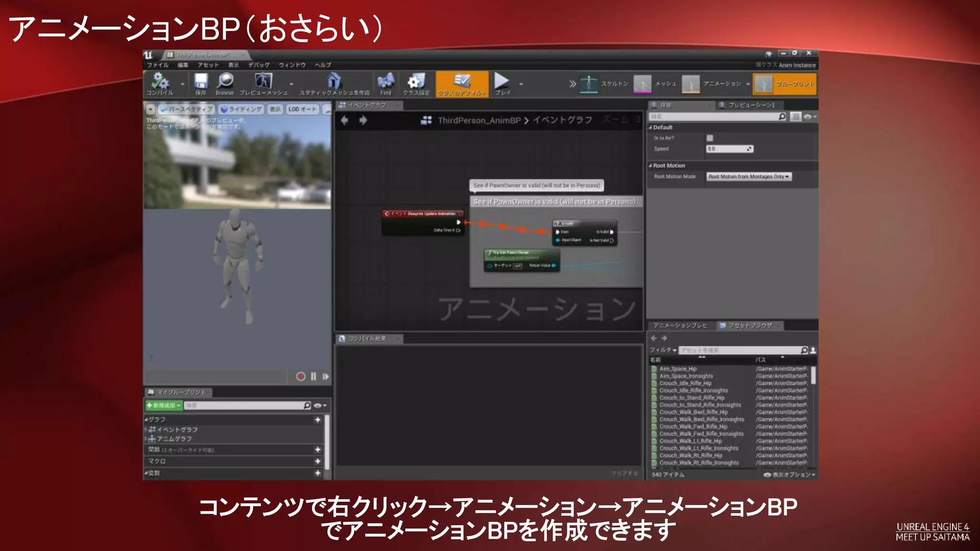Open Details view options eye dropdown
Viewport: 980px width, 551px height.
click(810, 116)
